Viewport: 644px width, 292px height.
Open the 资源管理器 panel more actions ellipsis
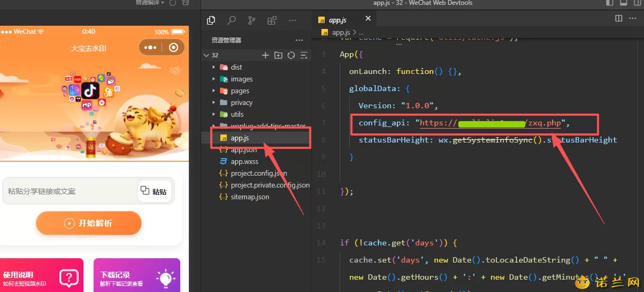299,40
